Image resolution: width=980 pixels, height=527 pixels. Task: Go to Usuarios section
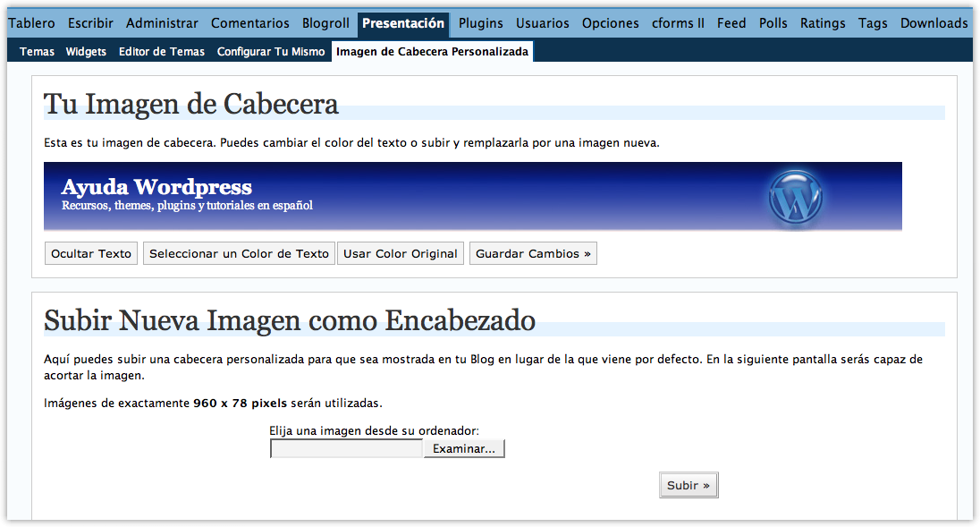click(543, 23)
